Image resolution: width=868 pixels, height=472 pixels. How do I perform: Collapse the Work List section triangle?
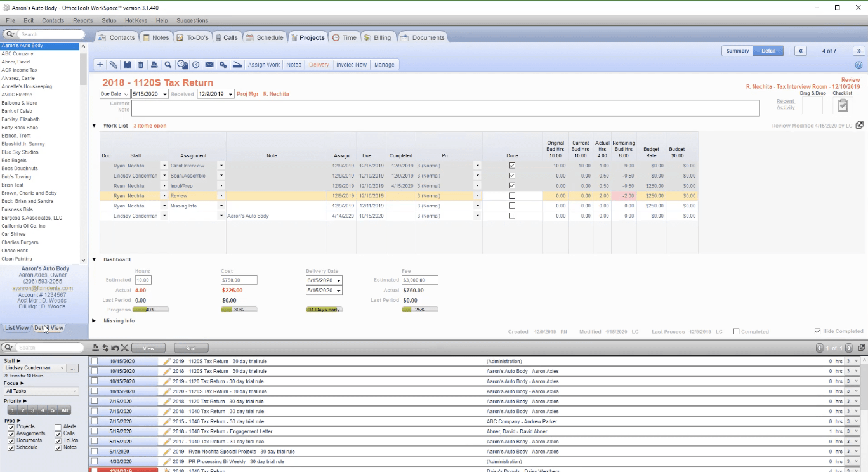tap(95, 126)
